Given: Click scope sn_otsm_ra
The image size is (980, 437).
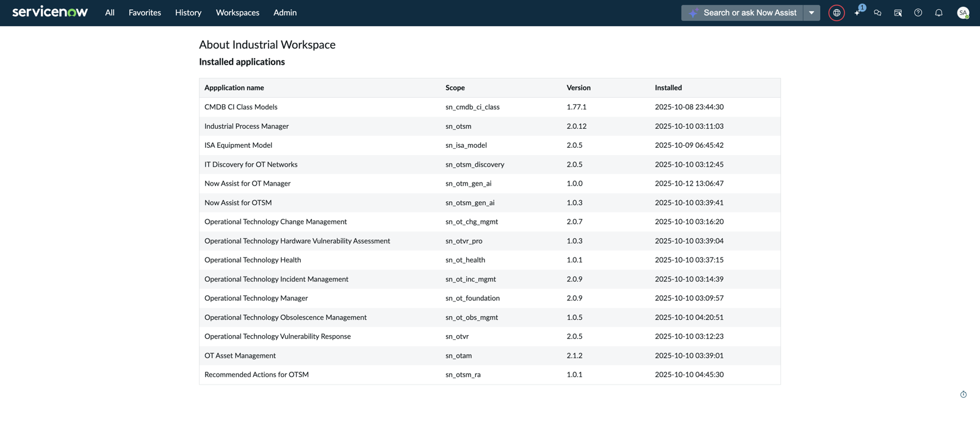Looking at the screenshot, I should coord(463,375).
